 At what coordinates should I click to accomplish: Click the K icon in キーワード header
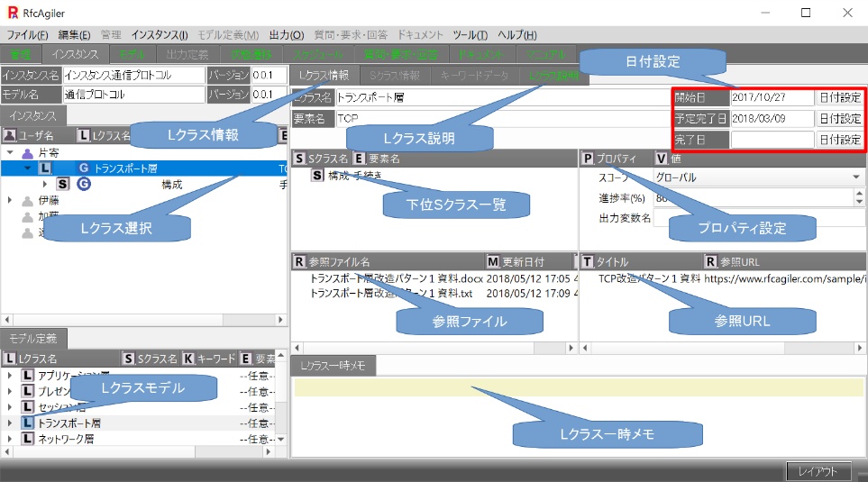[188, 359]
